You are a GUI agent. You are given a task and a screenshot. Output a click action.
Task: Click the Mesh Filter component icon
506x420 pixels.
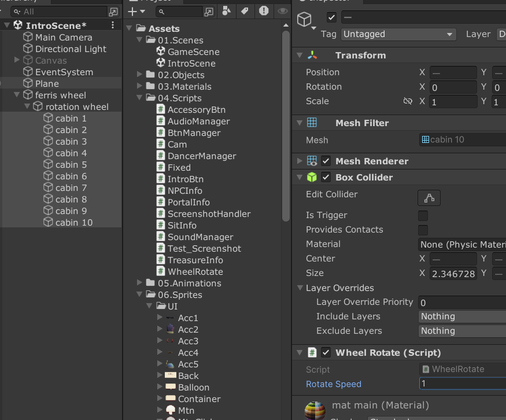pos(312,123)
